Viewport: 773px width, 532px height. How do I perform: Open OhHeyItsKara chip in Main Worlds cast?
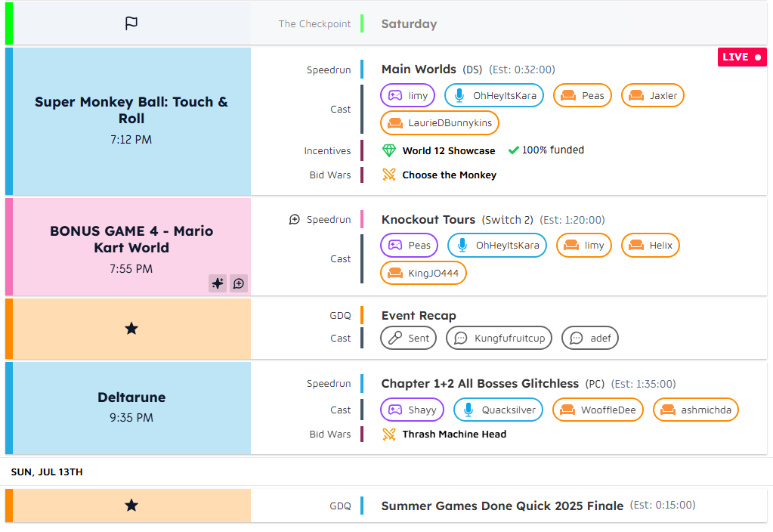[x=494, y=95]
